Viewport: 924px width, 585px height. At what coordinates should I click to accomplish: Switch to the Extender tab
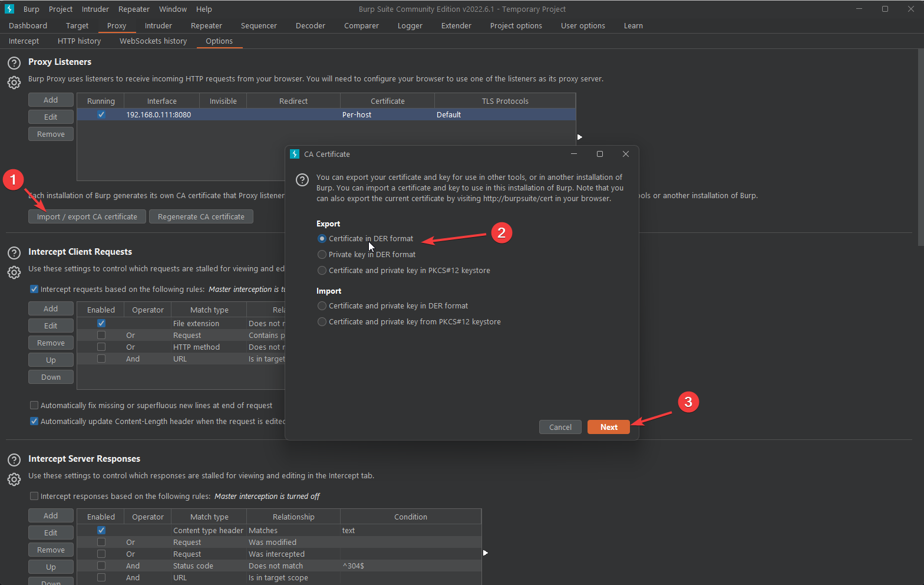(x=456, y=25)
